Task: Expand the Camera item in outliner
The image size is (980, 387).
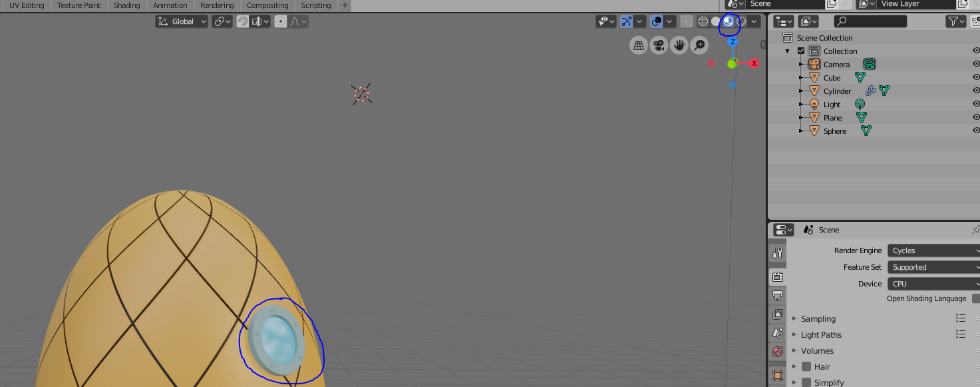Action: click(801, 65)
